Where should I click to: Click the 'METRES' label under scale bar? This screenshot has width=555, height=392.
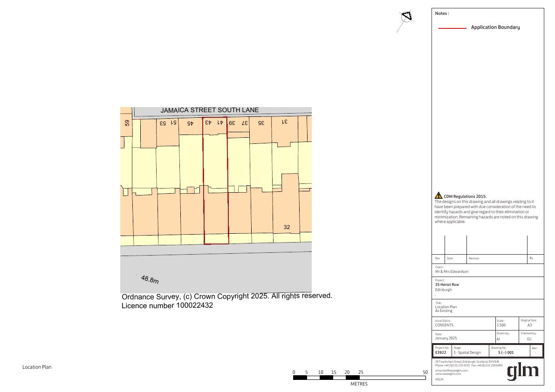(359, 384)
